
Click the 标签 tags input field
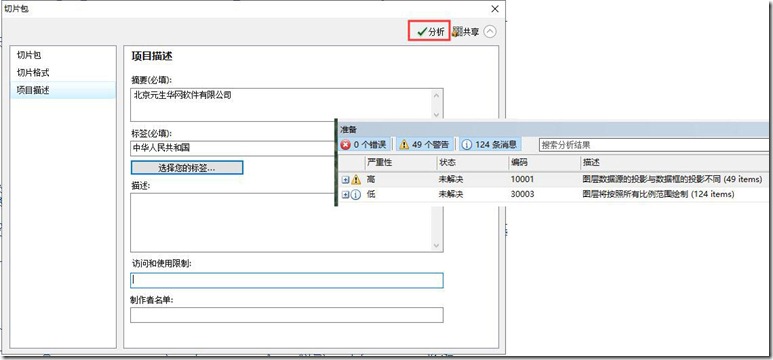[232, 148]
